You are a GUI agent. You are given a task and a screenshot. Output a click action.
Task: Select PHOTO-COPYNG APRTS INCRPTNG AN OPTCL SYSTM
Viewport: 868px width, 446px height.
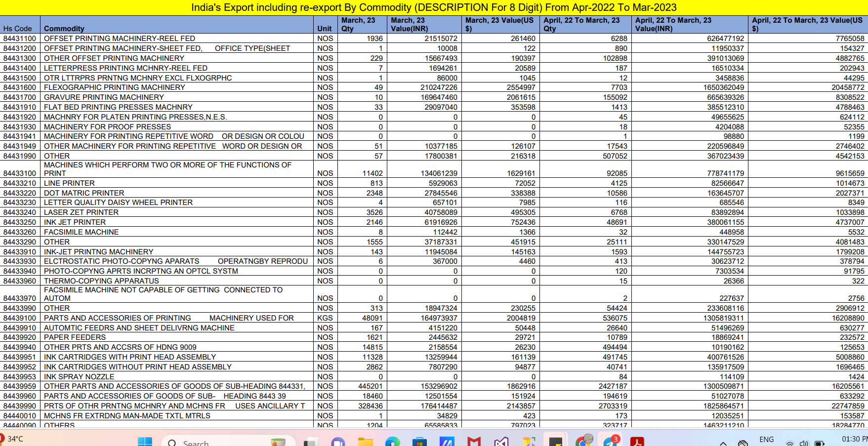click(x=176, y=271)
